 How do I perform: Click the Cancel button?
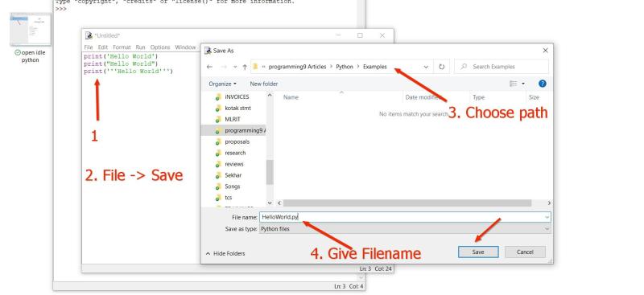click(x=525, y=252)
